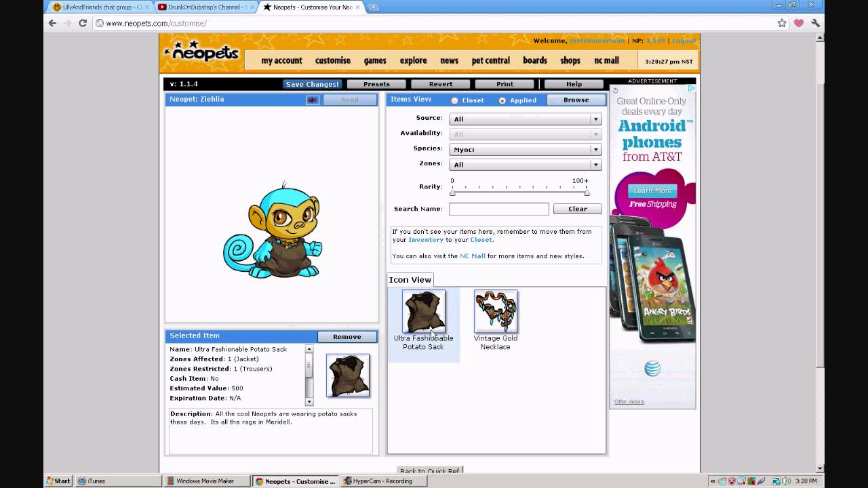Image resolution: width=868 pixels, height=488 pixels.
Task: Click the Help button
Action: (574, 84)
